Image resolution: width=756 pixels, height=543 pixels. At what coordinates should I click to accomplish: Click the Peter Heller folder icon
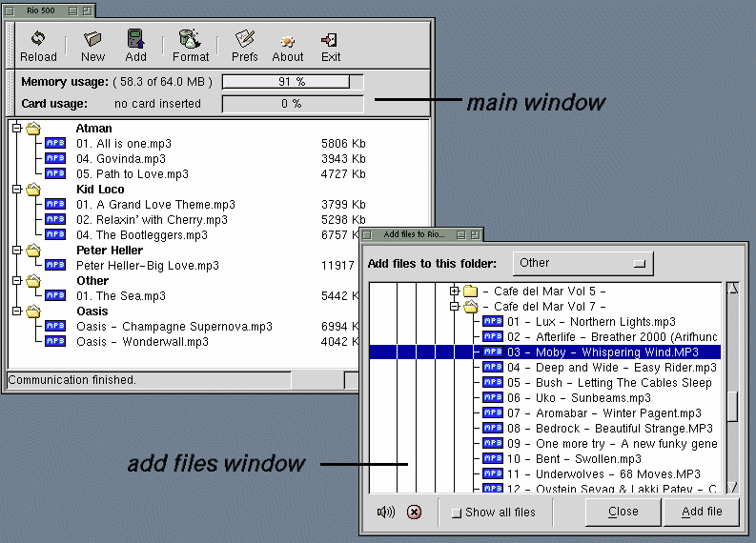tap(33, 250)
